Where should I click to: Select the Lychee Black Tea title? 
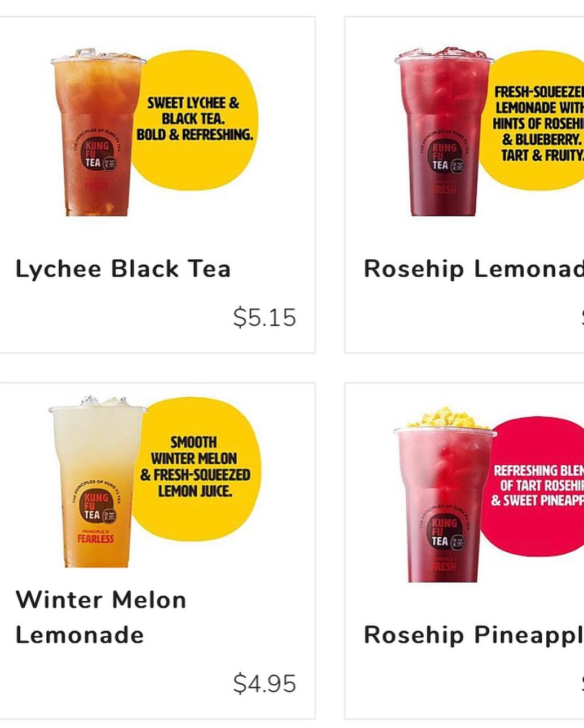[123, 269]
